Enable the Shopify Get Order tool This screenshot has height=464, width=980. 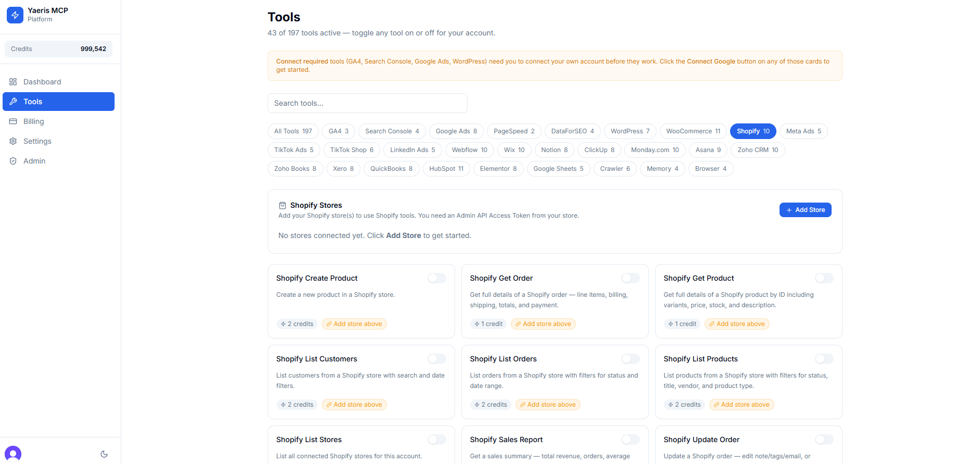631,278
